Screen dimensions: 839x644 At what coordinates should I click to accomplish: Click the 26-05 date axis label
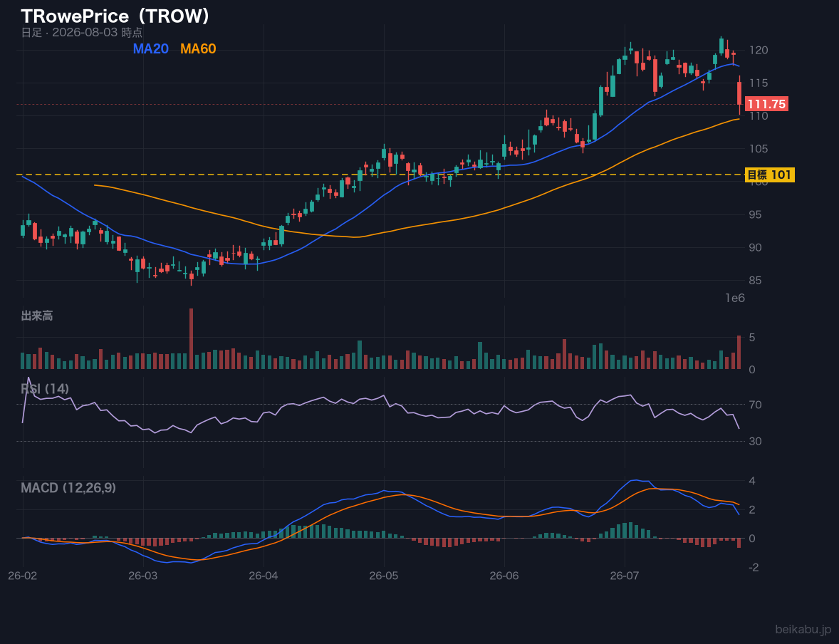click(384, 576)
